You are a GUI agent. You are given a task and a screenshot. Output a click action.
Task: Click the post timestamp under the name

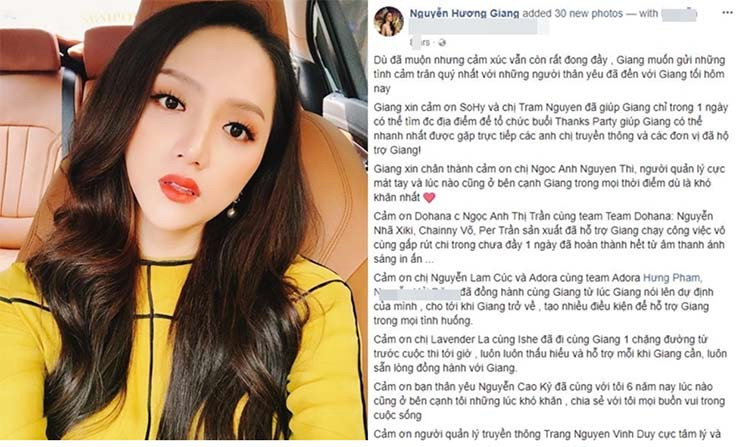421,43
